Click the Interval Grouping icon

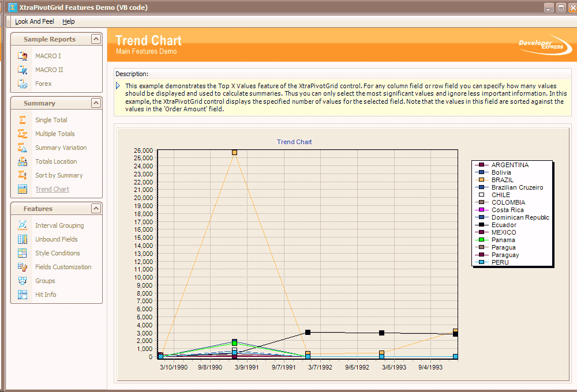[x=23, y=225]
